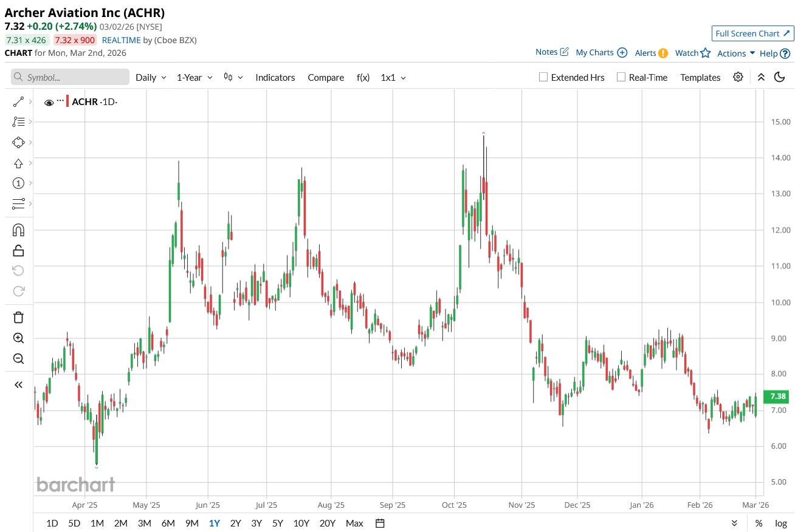Toggle magnet snap mode
Screen dimensions: 795x532
18,230
